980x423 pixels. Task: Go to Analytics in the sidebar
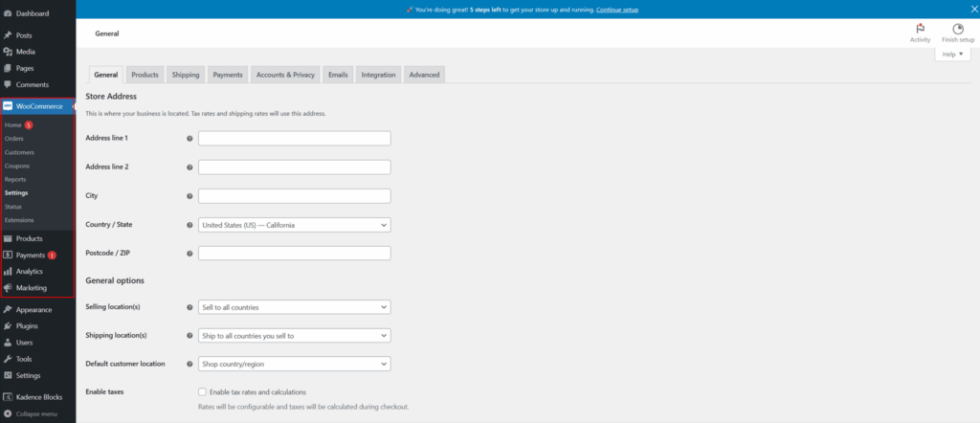[x=29, y=272]
